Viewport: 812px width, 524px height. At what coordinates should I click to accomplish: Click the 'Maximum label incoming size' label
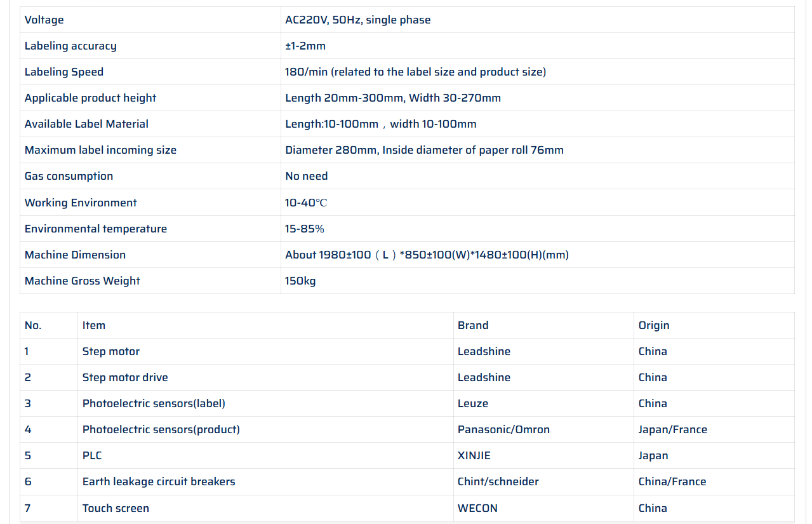pos(100,150)
